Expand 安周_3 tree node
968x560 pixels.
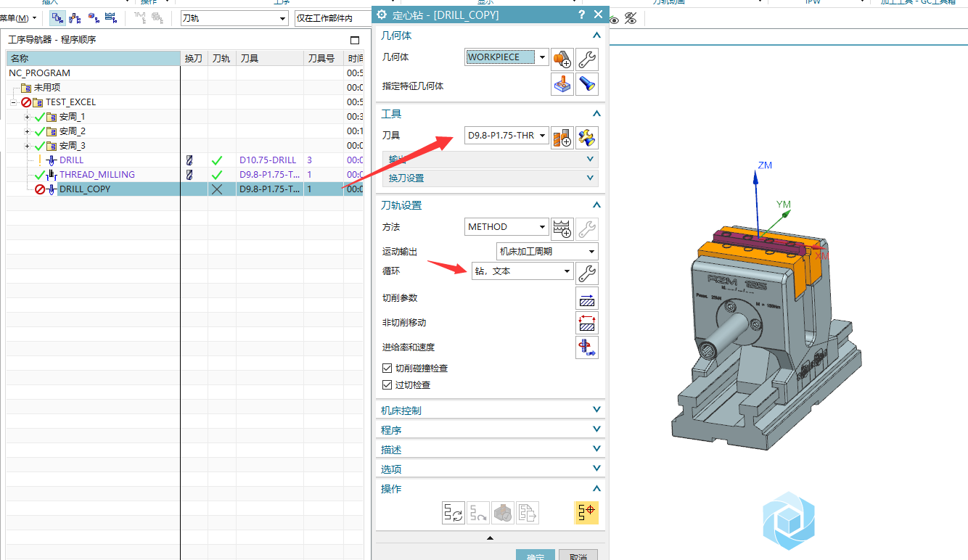[28, 146]
